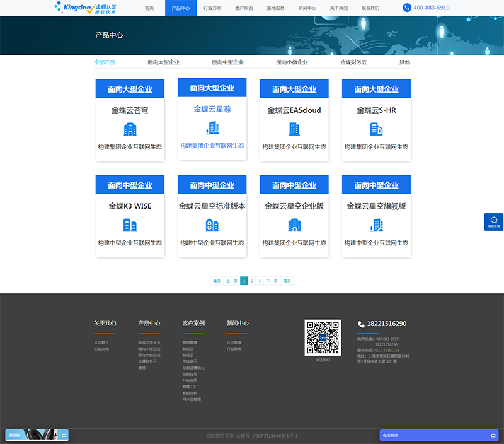Open the 企业文化 footer link

(x=101, y=349)
